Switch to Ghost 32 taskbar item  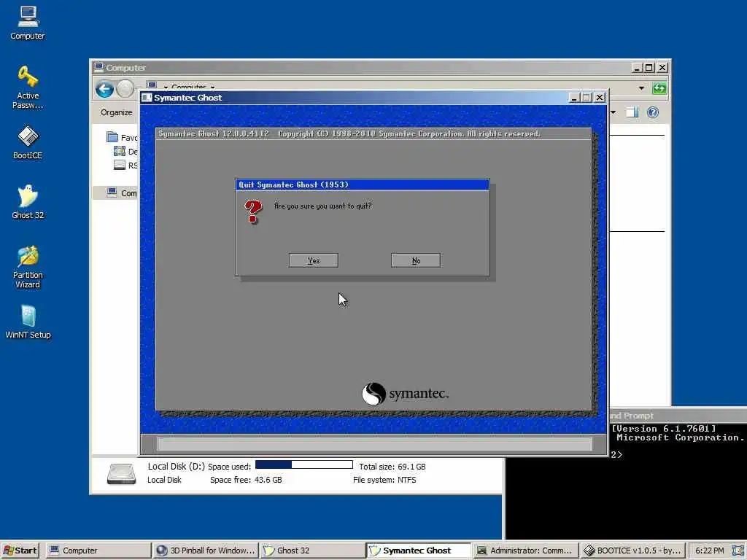click(x=312, y=551)
